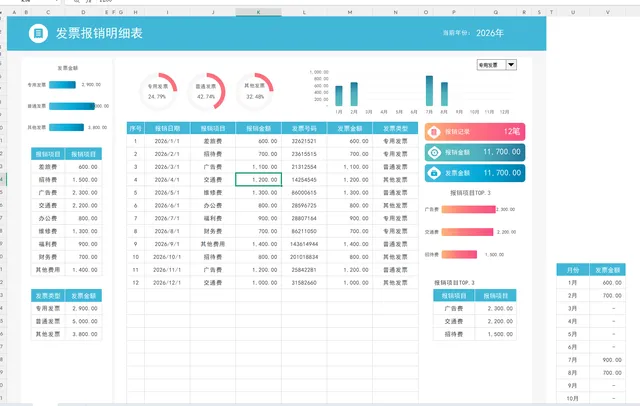Select column L header
This screenshot has width=640, height=406.
coord(304,12)
